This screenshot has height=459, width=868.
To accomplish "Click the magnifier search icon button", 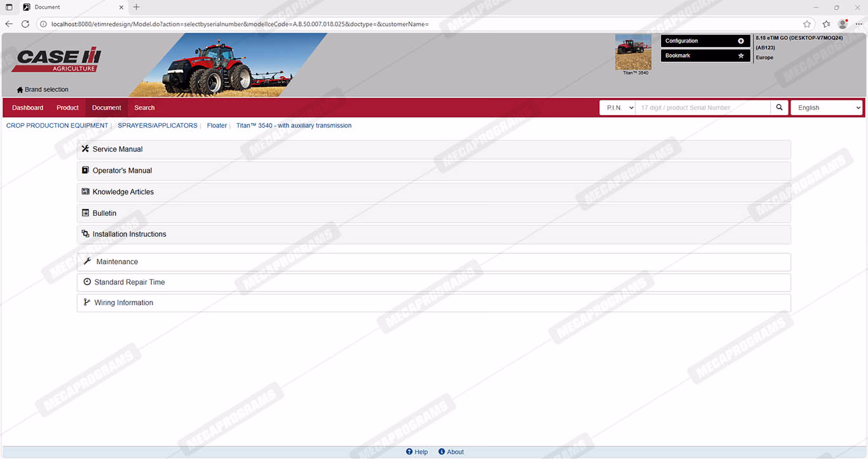I will [x=780, y=108].
